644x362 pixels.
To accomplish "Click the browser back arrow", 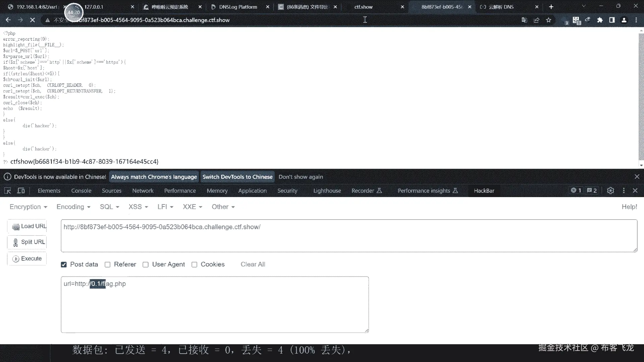I will point(8,20).
